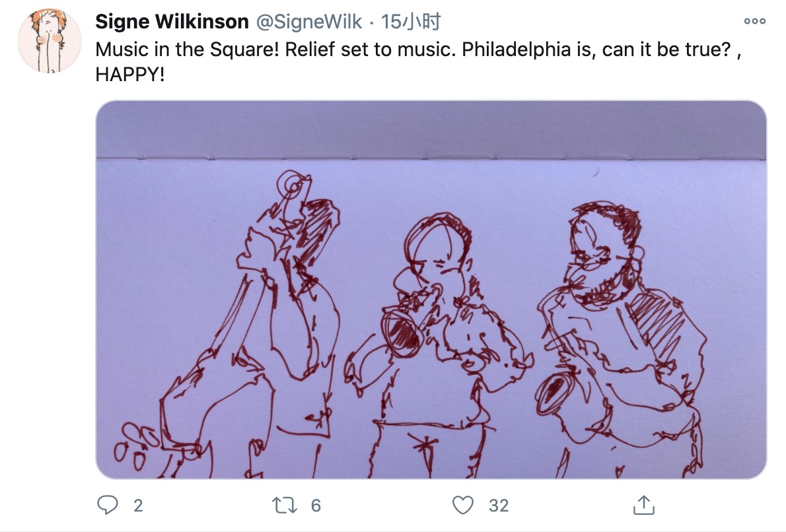
Task: Open the 15小时 timestamp permalink
Action: click(x=411, y=22)
